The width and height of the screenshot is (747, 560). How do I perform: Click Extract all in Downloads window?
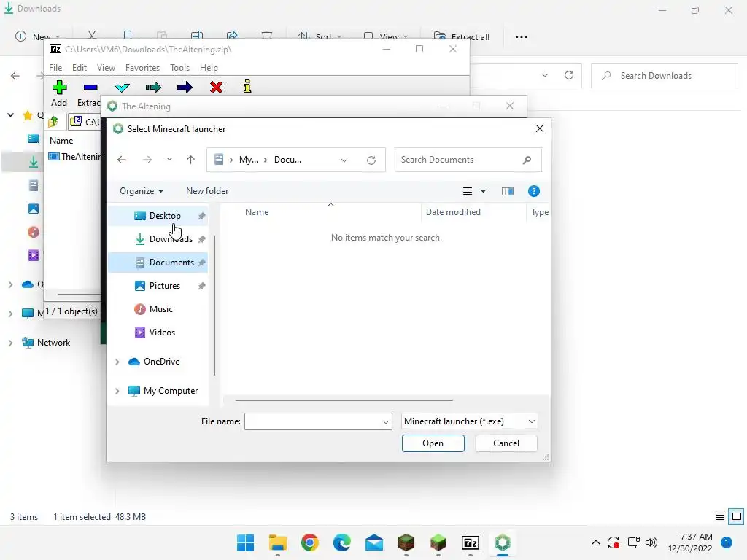(x=462, y=36)
